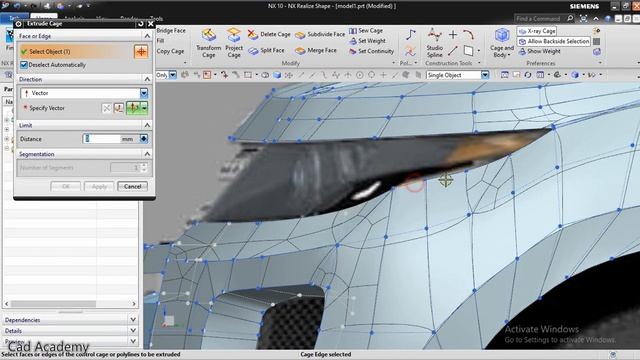This screenshot has width=640, height=360.
Task: Click Fill menu entry
Action: coord(160,41)
